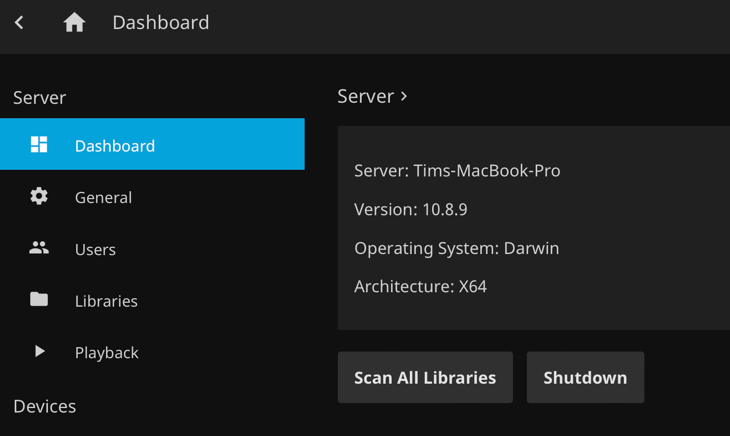Click the Dashboard grid icon in sidebar
The height and width of the screenshot is (436, 730).
pos(39,145)
